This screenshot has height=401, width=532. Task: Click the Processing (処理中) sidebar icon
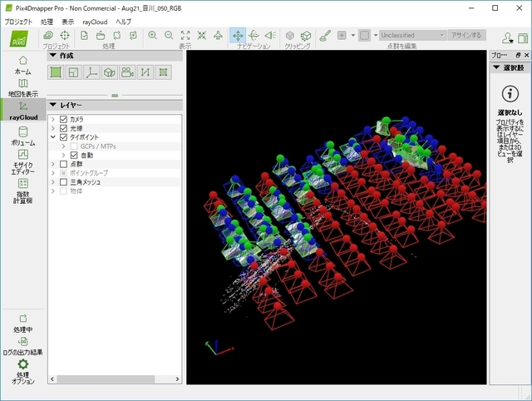(x=22, y=324)
